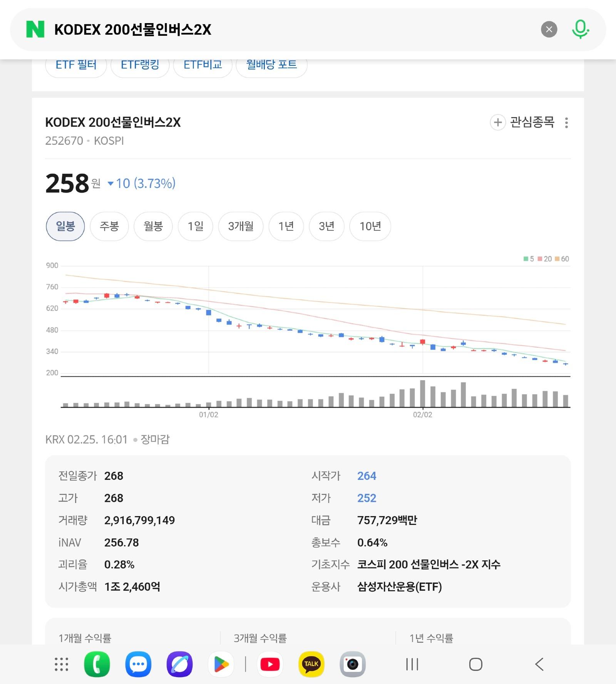Select the 1일 chart tab

click(196, 226)
